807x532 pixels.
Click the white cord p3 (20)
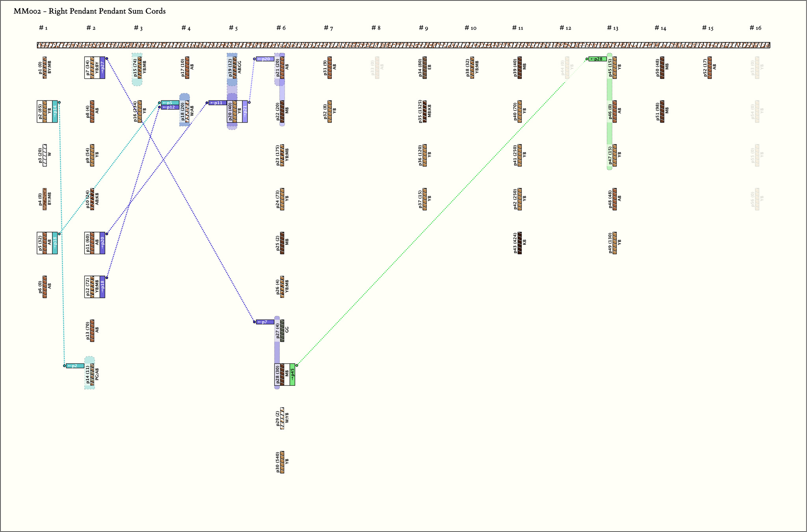(x=45, y=155)
